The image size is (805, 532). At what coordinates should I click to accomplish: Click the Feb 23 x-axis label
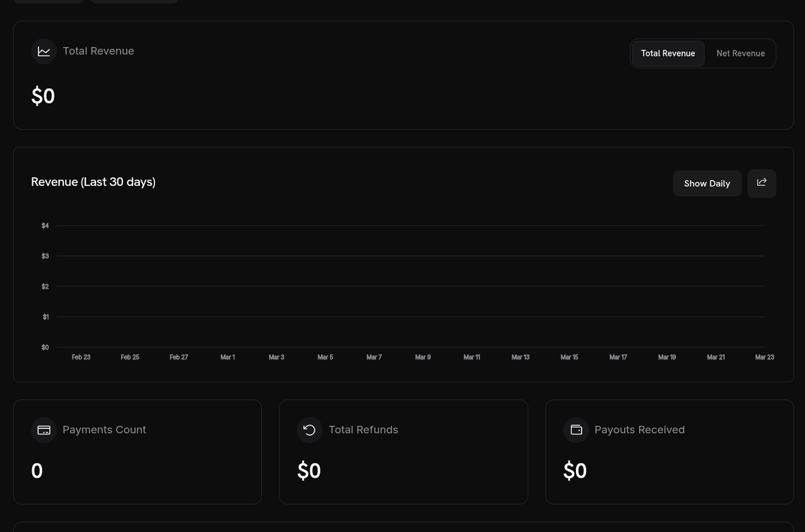tap(81, 357)
